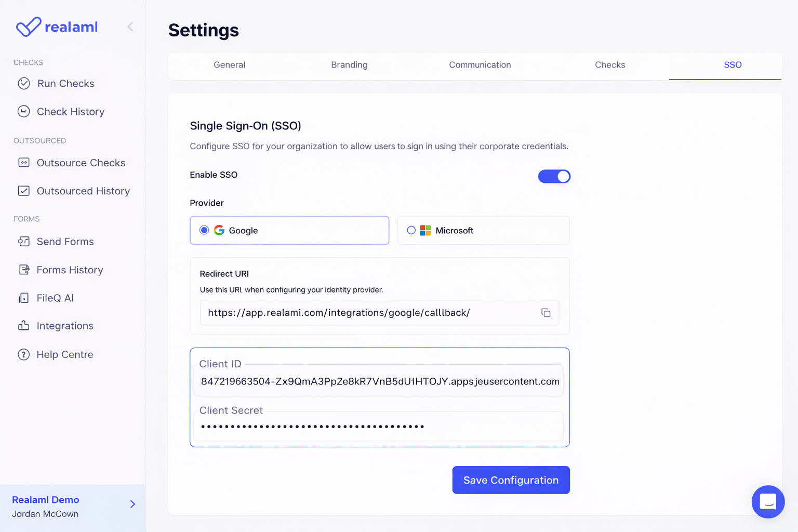
Task: Click the Outsource Checks icon
Action: (24, 163)
